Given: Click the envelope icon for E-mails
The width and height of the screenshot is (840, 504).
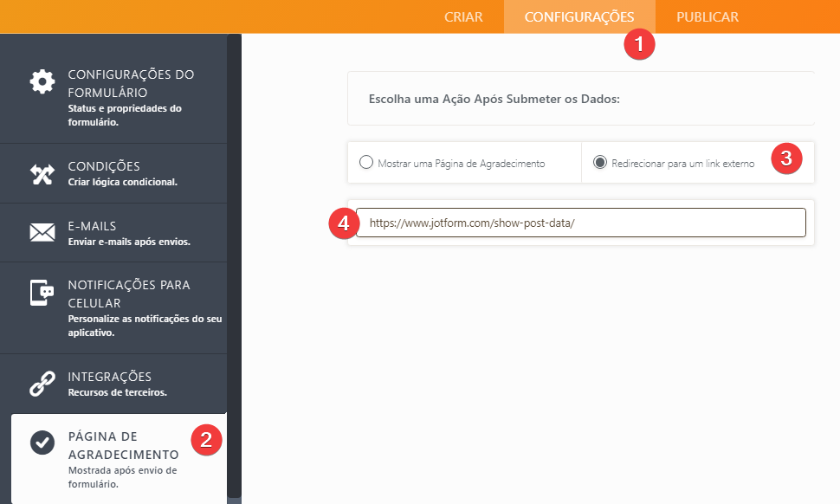Looking at the screenshot, I should point(42,233).
